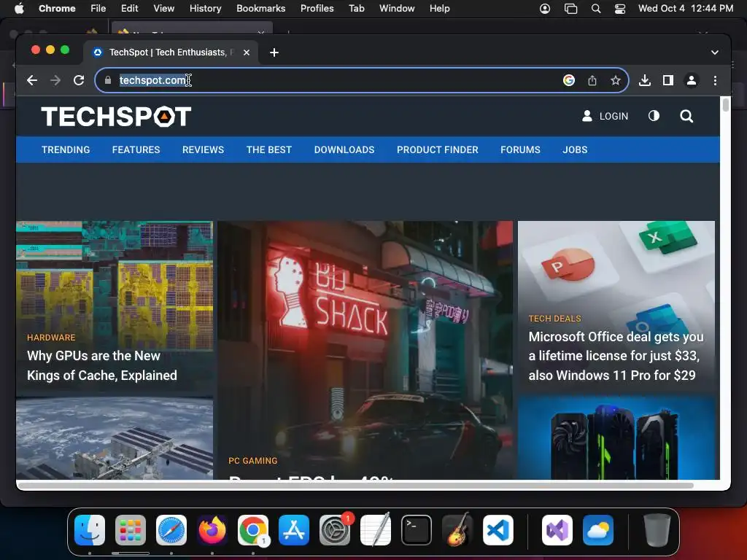This screenshot has width=747, height=560.
Task: Open the TechSpot search magnifier
Action: pos(686,116)
